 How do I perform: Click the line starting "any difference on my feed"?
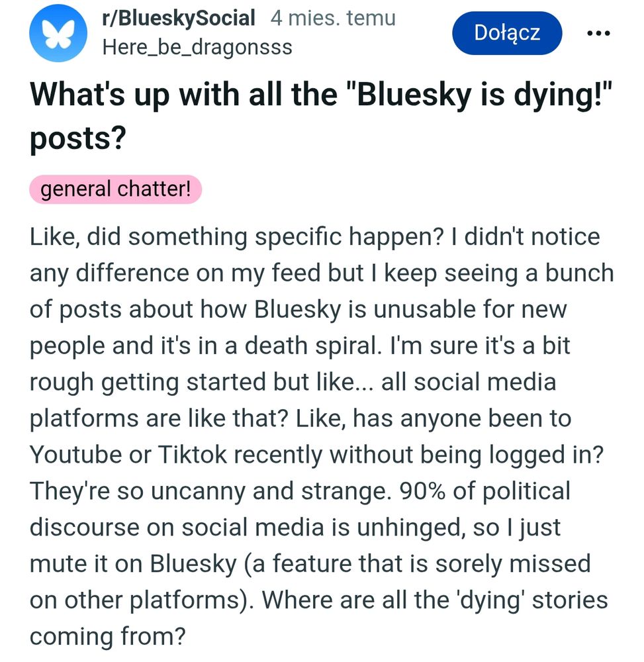[x=321, y=273]
